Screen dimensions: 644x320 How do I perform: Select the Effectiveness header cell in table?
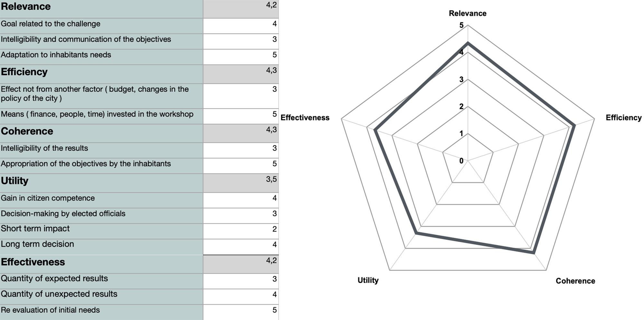(x=101, y=264)
